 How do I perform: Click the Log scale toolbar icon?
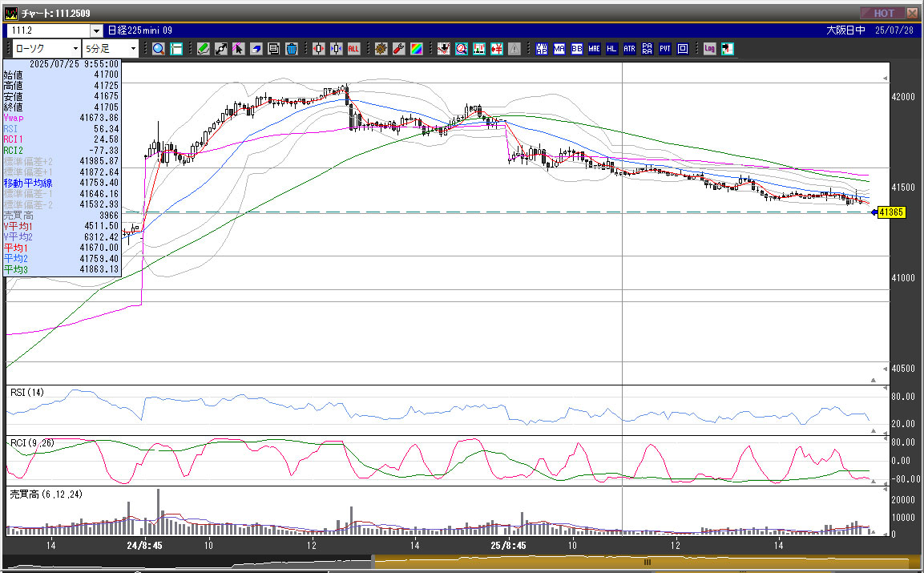coord(709,49)
